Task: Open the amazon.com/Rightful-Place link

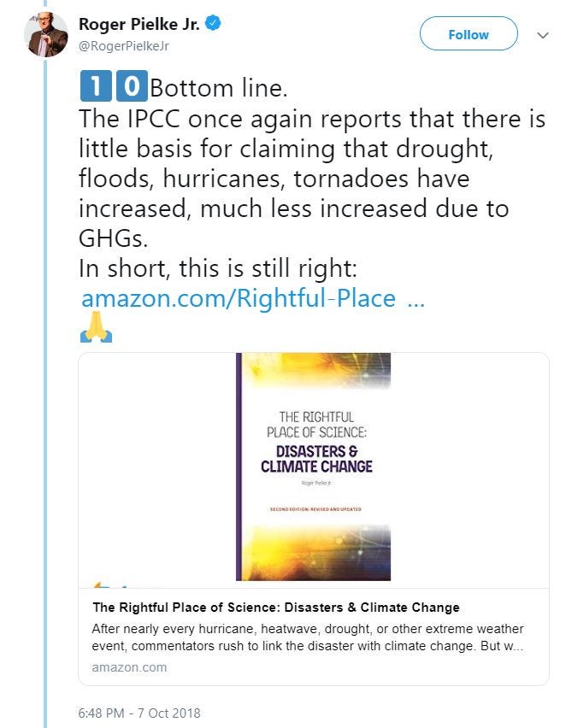Action: (238, 298)
